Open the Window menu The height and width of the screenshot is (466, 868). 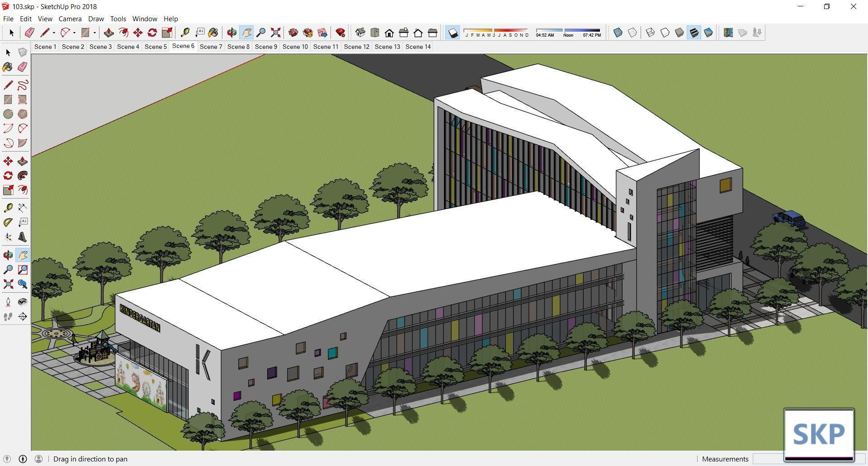pyautogui.click(x=145, y=19)
